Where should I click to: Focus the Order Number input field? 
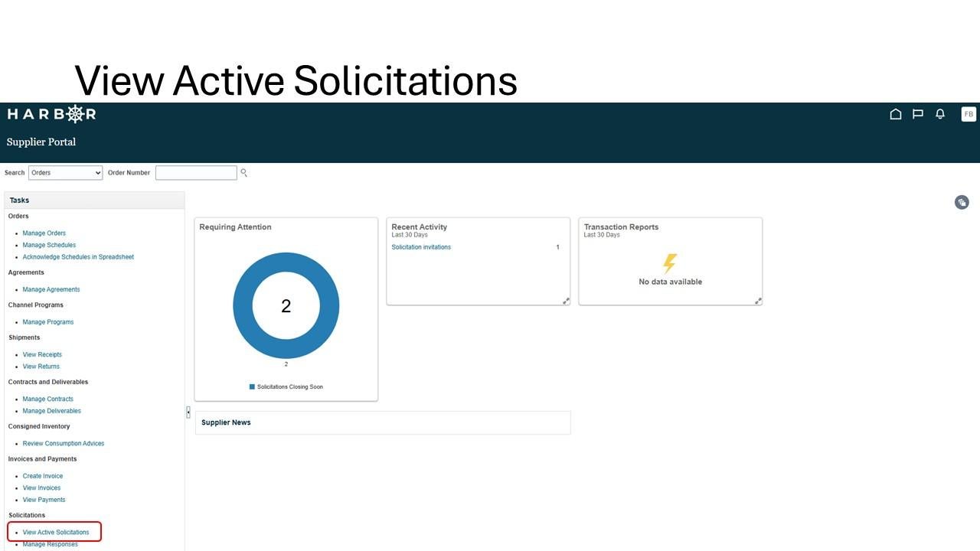pos(196,173)
